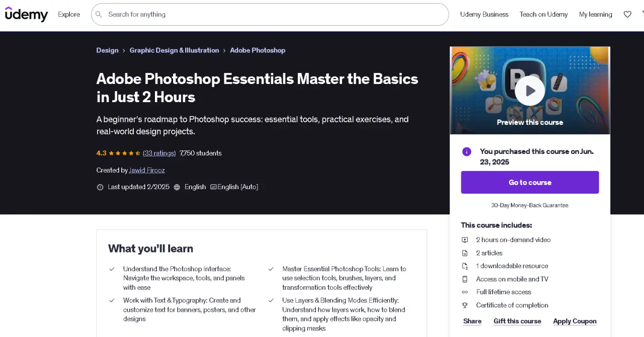Click the What you'll learn heading
Viewport: 644px width, 337px height.
[x=150, y=248]
